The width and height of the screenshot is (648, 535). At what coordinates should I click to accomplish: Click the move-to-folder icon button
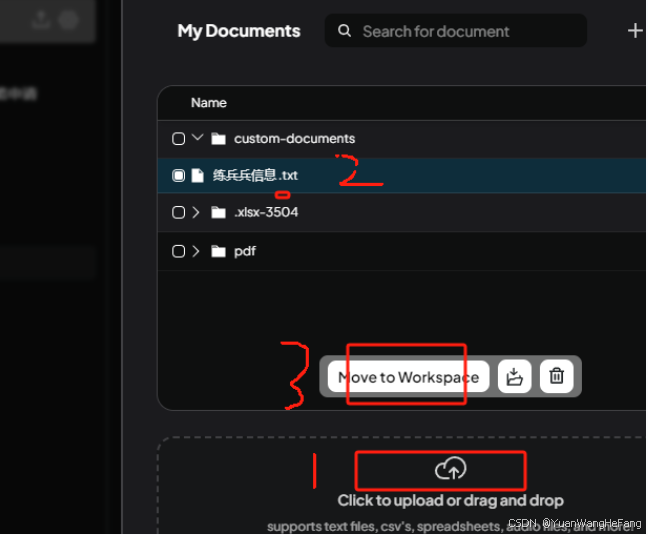pyautogui.click(x=515, y=377)
